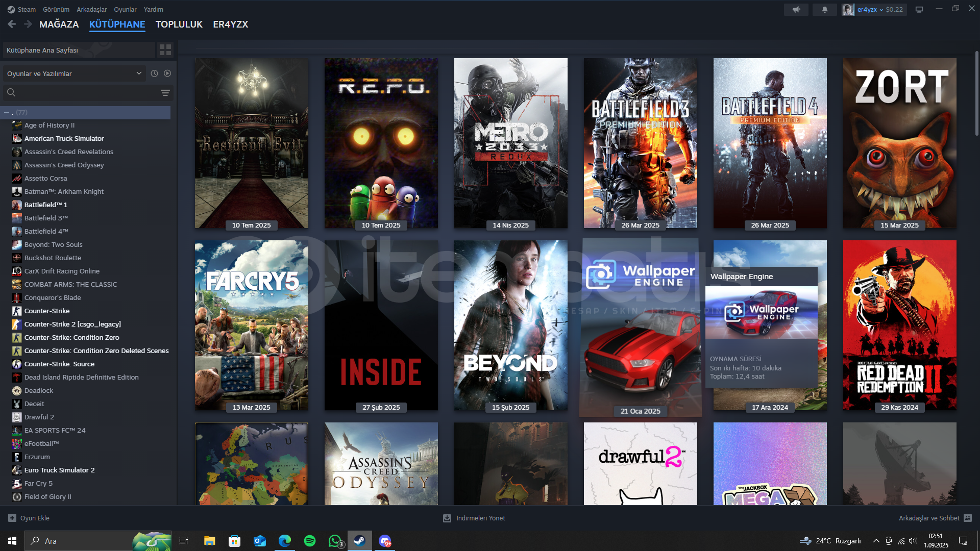Image resolution: width=980 pixels, height=551 pixels.
Task: Go to the MAĞAZA tab
Action: [59, 24]
